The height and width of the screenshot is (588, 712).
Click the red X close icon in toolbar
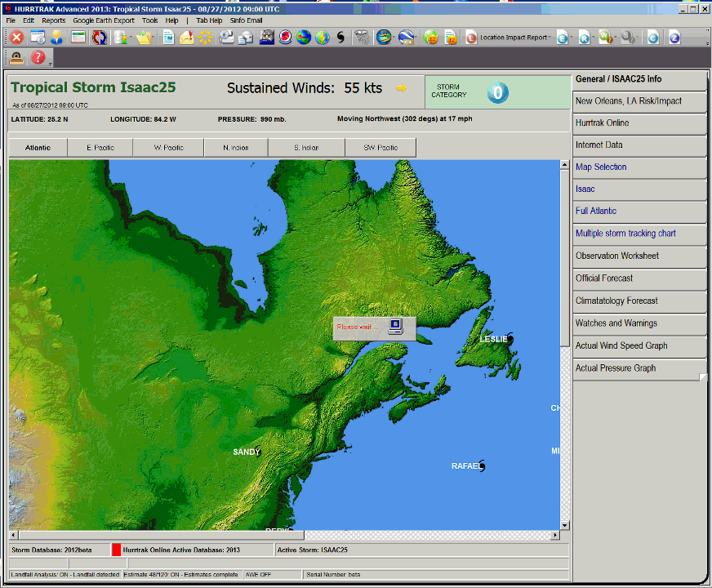pos(16,38)
